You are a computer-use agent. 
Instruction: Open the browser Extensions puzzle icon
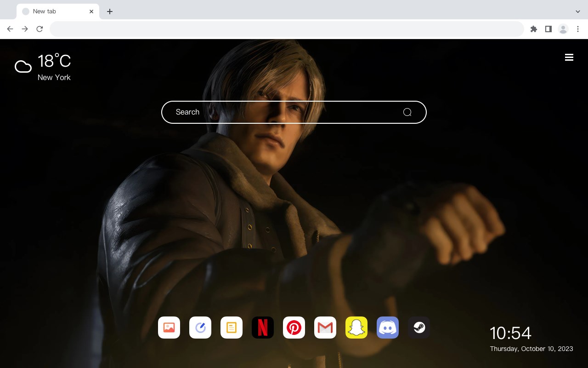[534, 29]
